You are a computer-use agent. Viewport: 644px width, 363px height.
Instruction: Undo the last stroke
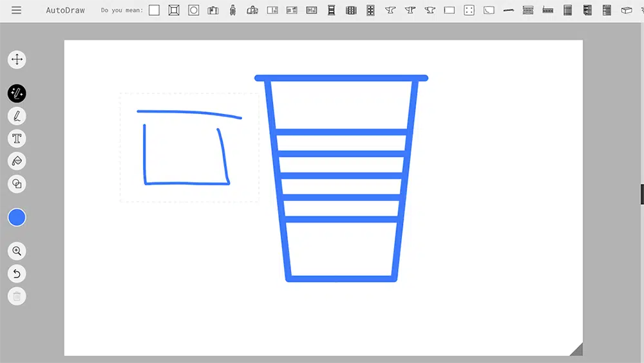click(17, 274)
